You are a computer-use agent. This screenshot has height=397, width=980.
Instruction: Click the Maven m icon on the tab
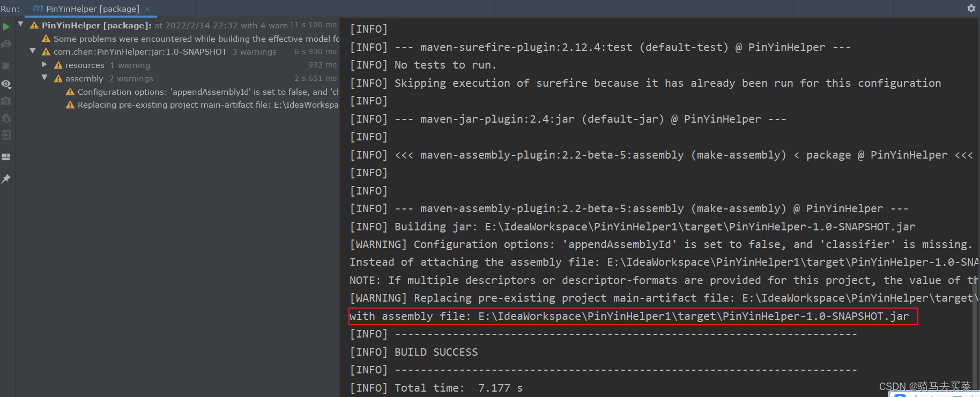tap(38, 9)
